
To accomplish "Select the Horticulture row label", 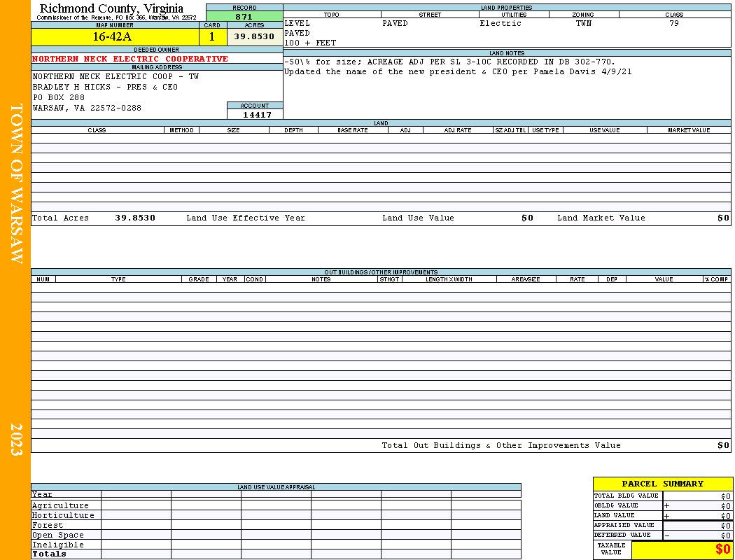I will pyautogui.click(x=63, y=515).
